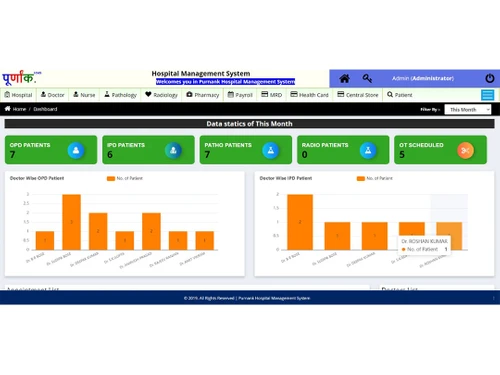Open the Health Card menu
The height and width of the screenshot is (375, 500).
coord(309,95)
